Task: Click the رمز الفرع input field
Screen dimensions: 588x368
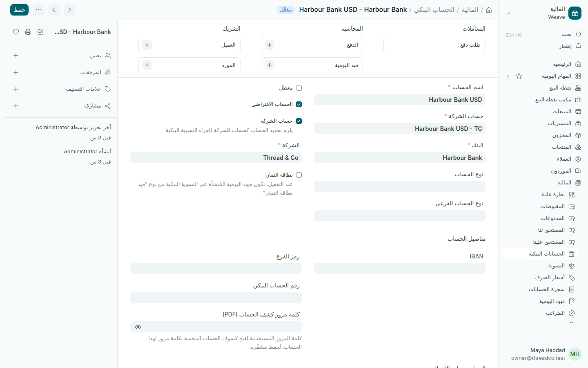Action: 216,269
